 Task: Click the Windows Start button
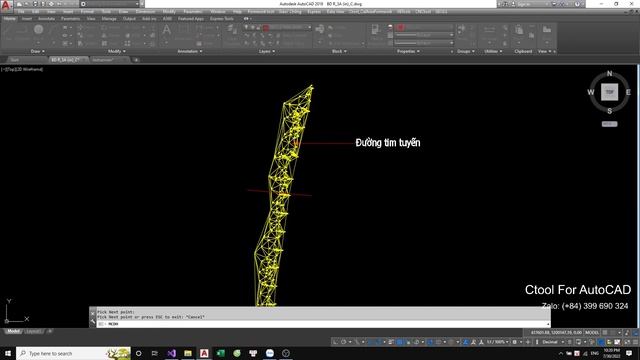[7, 353]
